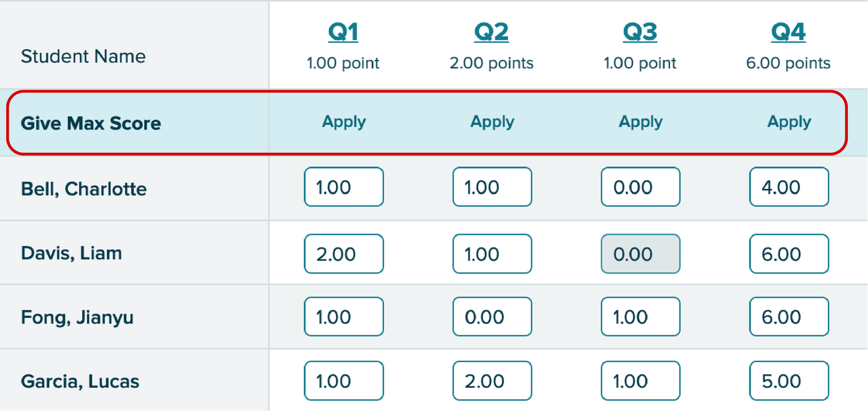Viewport: 868px width, 411px height.
Task: Edit Charlotte Bell's Q1 score field
Action: click(344, 187)
